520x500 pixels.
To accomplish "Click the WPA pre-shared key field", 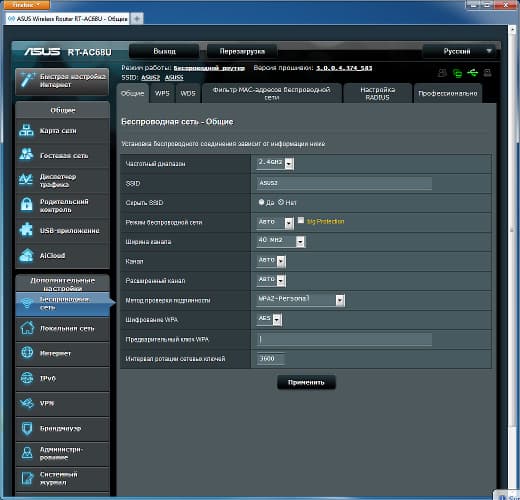I will (344, 339).
